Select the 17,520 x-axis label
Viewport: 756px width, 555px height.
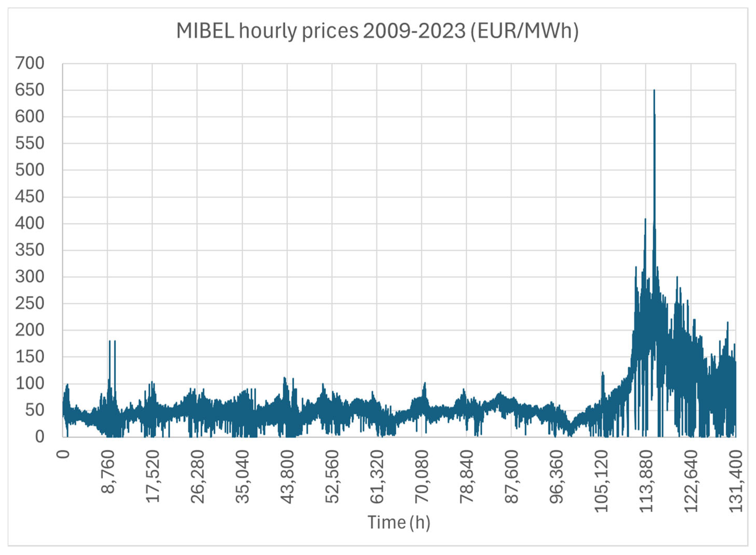pos(153,476)
